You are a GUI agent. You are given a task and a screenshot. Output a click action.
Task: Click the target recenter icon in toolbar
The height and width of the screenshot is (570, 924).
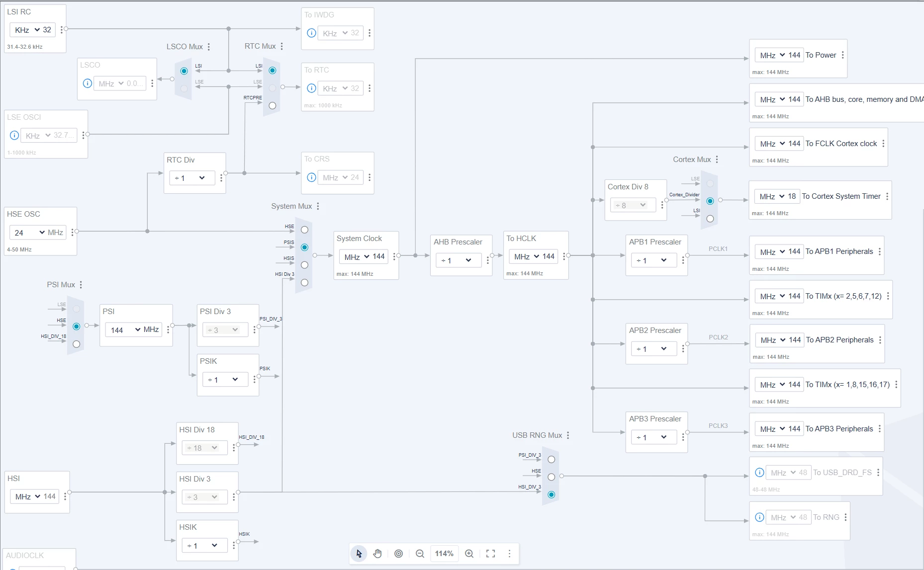pyautogui.click(x=398, y=554)
